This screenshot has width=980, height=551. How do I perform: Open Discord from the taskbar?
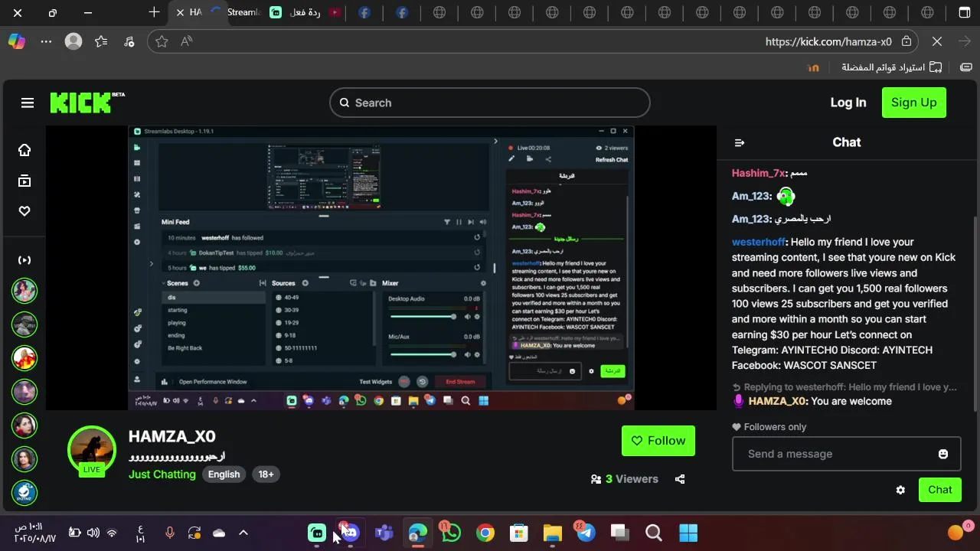[x=350, y=533]
